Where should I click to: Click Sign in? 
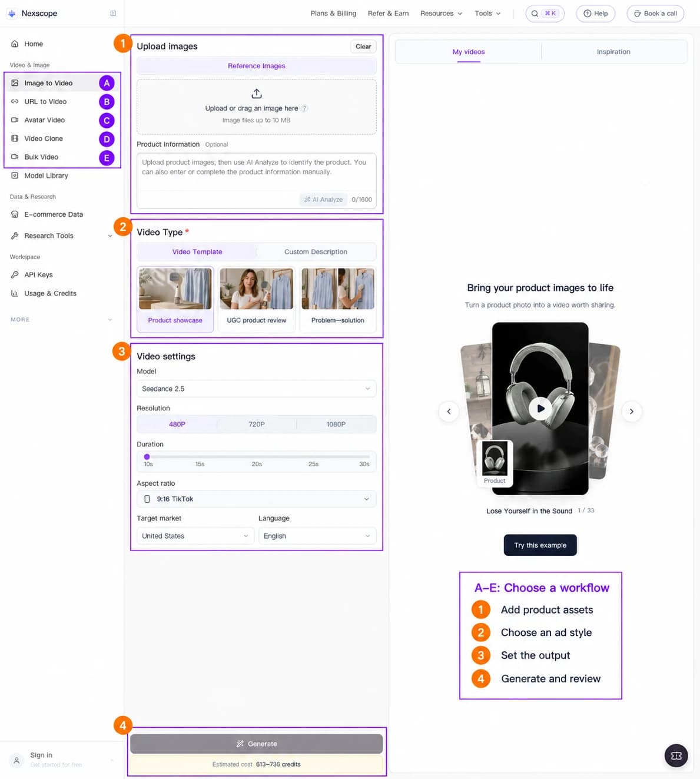tap(41, 755)
